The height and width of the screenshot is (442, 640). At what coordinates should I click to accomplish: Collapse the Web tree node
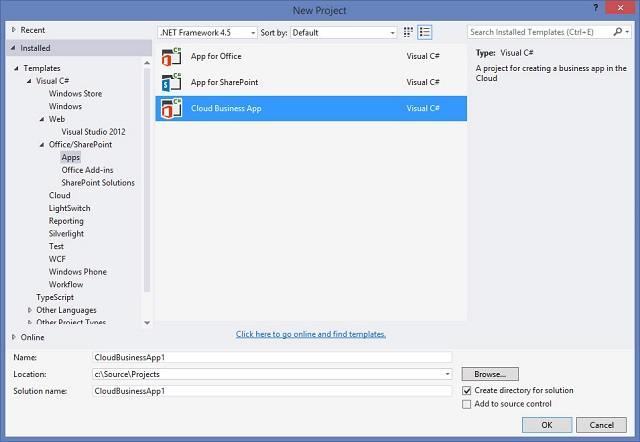tap(42, 119)
